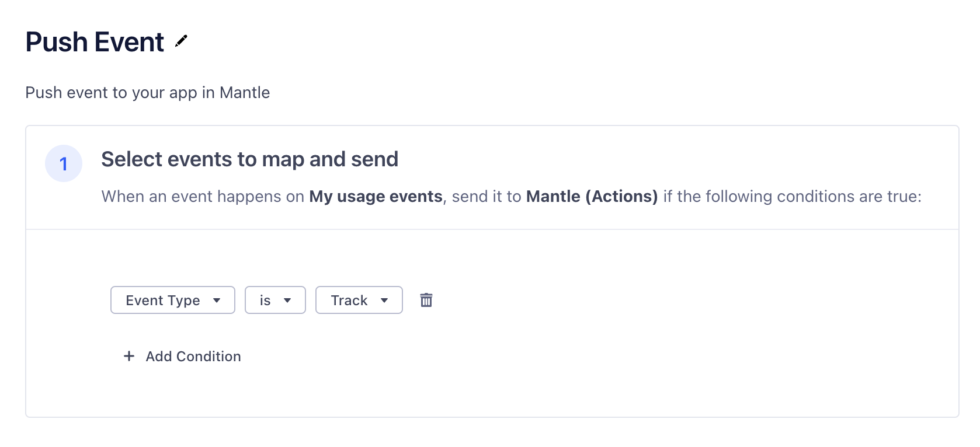The height and width of the screenshot is (447, 980).
Task: Click the "Select events to map and send" heading
Action: pyautogui.click(x=249, y=159)
